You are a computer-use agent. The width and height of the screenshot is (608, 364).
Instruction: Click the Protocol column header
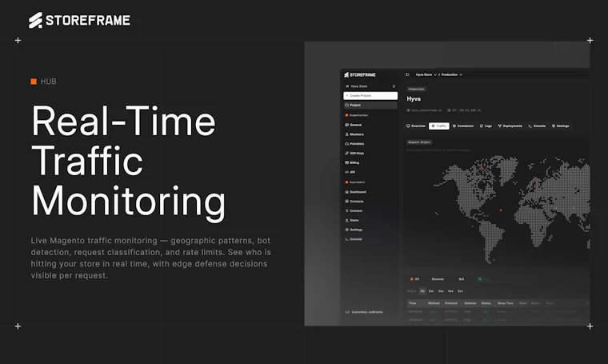point(451,303)
